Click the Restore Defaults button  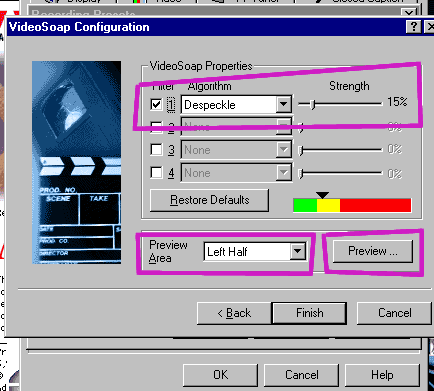coord(209,200)
